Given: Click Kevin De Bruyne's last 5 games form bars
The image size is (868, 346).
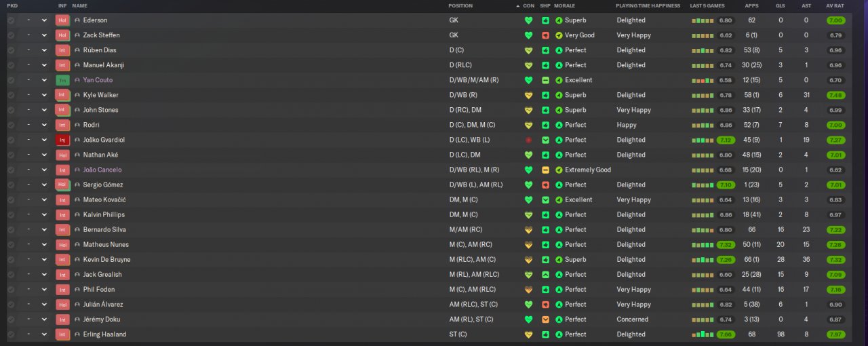Looking at the screenshot, I should tap(703, 259).
